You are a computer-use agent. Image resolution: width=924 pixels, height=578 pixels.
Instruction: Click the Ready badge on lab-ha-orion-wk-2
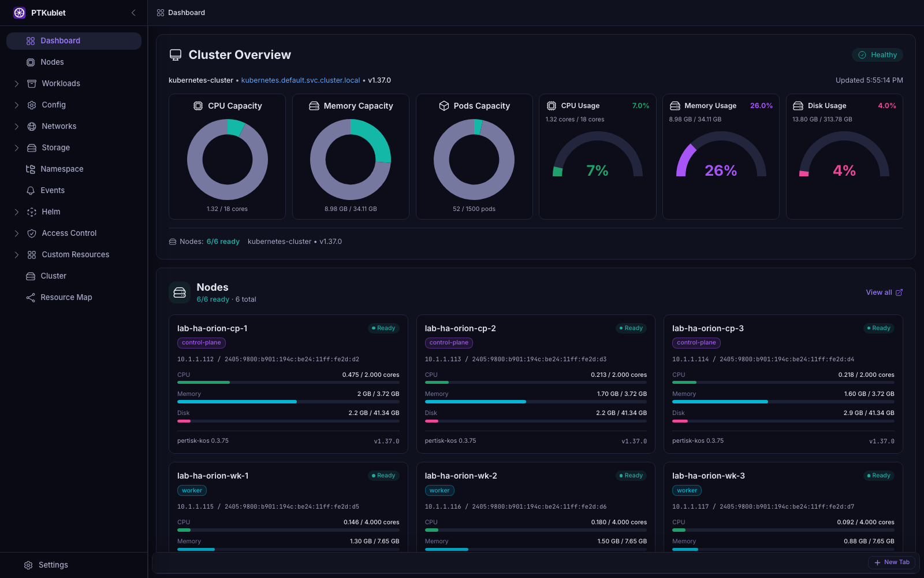click(x=631, y=476)
